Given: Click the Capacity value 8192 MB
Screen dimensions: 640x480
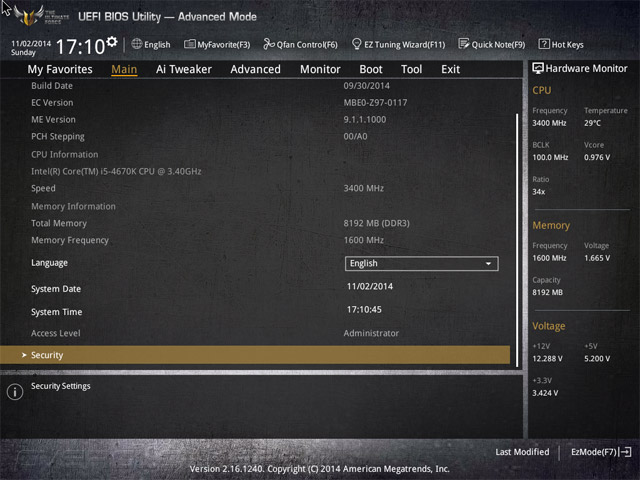Looking at the screenshot, I should [x=547, y=293].
